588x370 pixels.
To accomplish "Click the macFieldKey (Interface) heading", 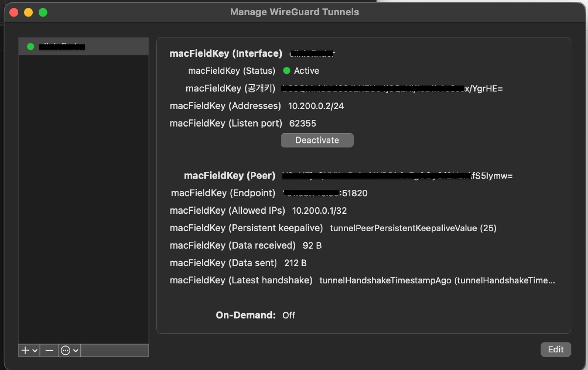I will [x=226, y=53].
